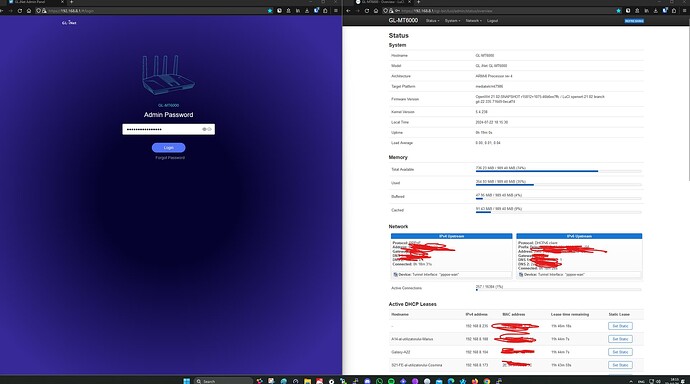Image resolution: width=690 pixels, height=384 pixels.
Task: Close the GL.iNet Admin Panel tab
Action: [63, 2]
